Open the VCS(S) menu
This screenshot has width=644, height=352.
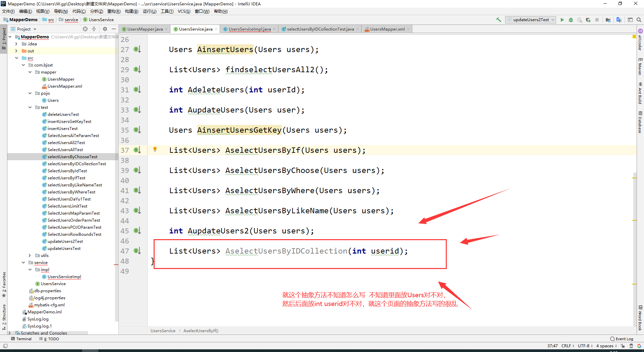click(184, 11)
